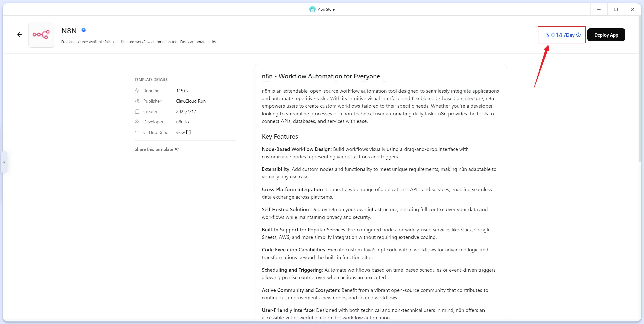Click the vertical scrollbar on the right

pyautogui.click(x=640, y=88)
